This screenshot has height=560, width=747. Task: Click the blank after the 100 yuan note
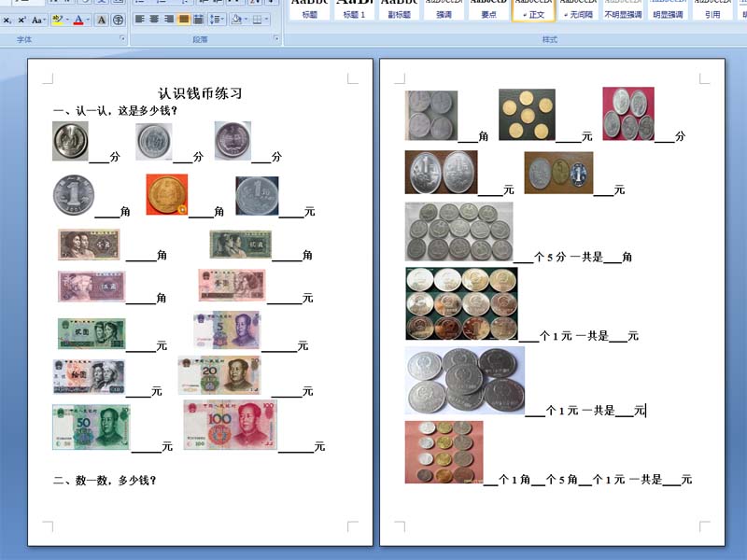click(295, 447)
